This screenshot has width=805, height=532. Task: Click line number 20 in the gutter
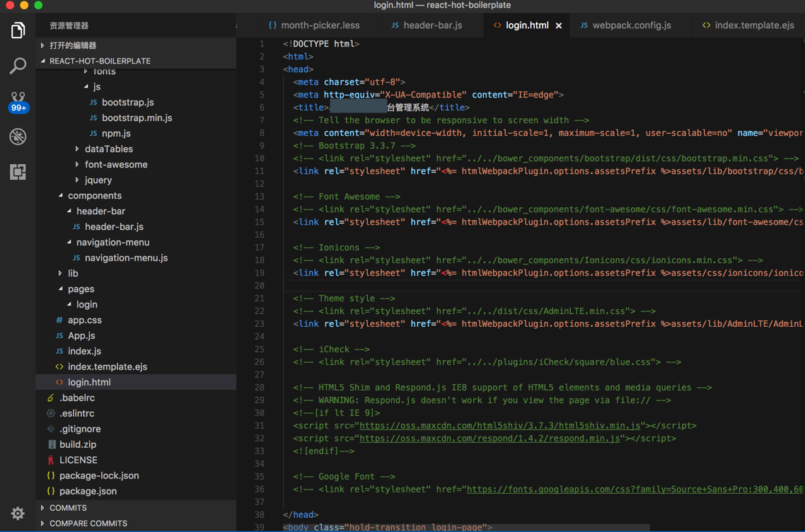click(259, 286)
